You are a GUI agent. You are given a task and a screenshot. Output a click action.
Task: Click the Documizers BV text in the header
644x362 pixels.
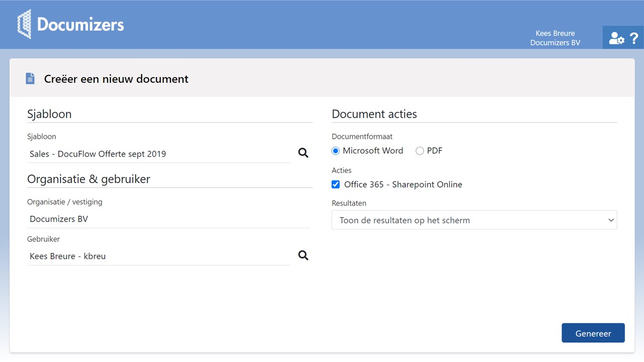[x=555, y=43]
